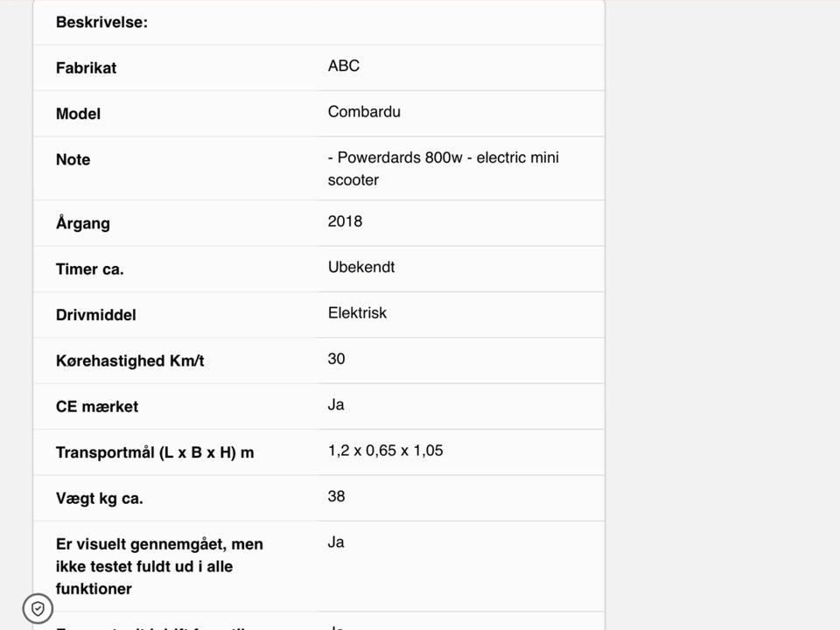Click the "Årgang" row label

pyautogui.click(x=83, y=223)
